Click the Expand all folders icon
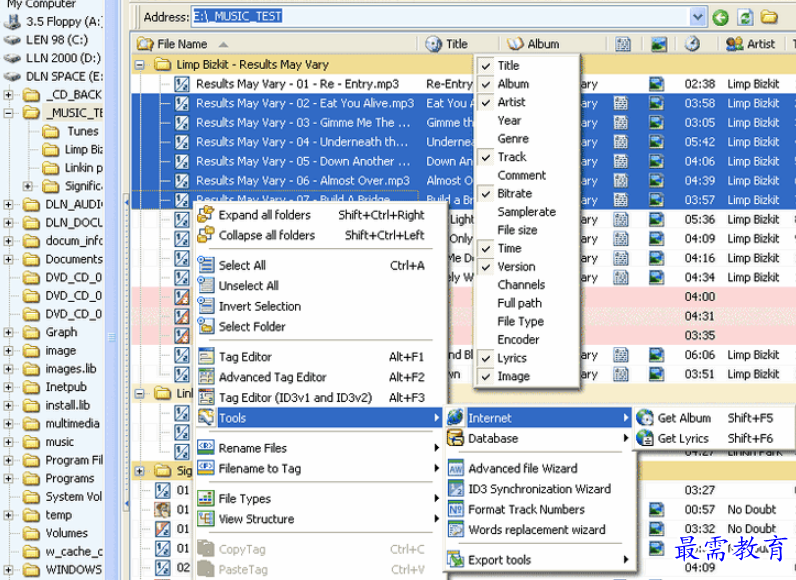 point(206,215)
